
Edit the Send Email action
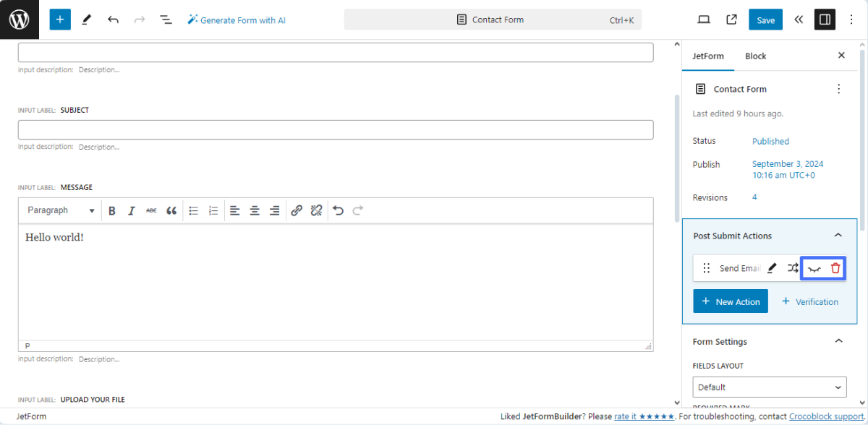[772, 268]
